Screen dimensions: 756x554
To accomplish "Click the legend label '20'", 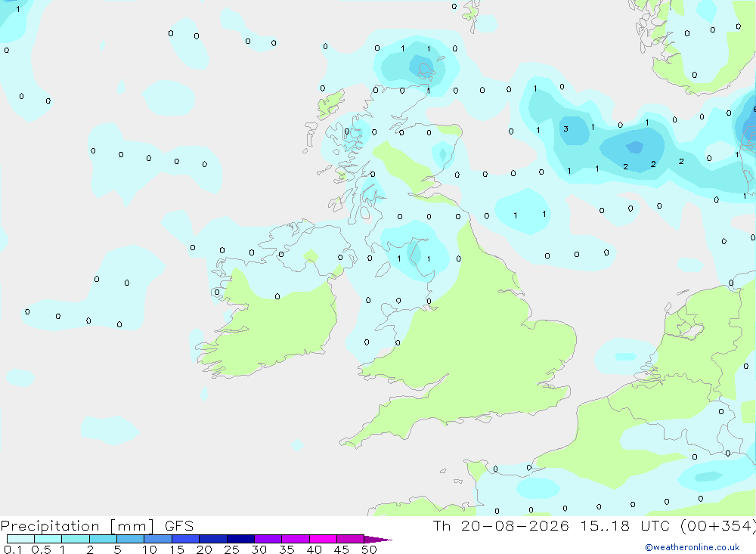I will point(204,549).
